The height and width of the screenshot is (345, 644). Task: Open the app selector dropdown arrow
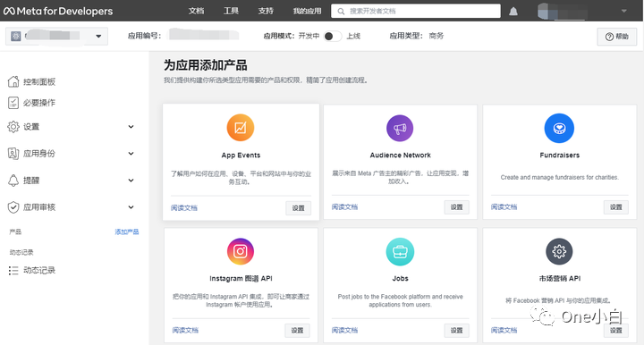coord(98,36)
